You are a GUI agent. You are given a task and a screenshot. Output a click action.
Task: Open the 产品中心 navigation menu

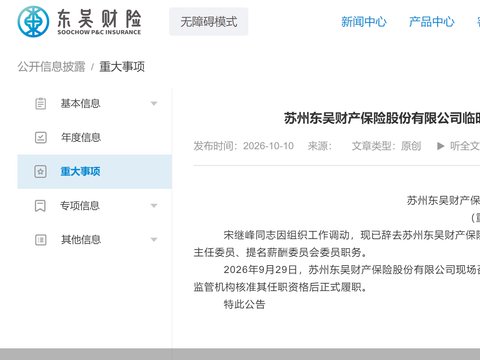432,22
